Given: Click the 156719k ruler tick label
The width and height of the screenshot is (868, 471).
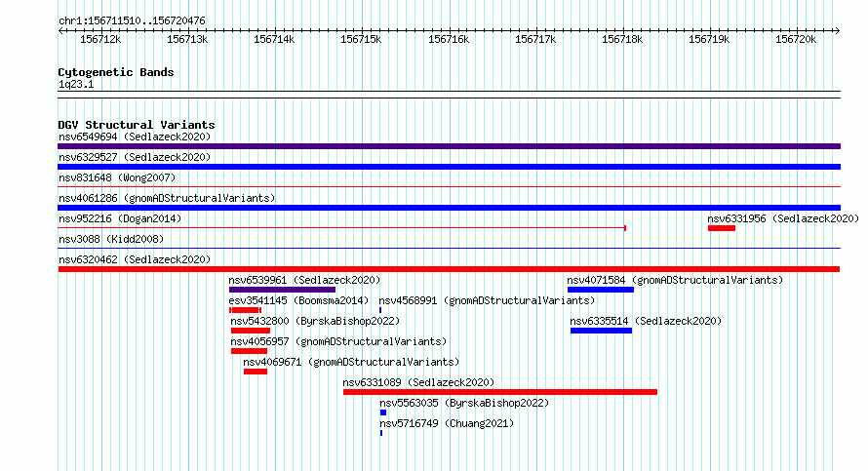Looking at the screenshot, I should pyautogui.click(x=709, y=40).
